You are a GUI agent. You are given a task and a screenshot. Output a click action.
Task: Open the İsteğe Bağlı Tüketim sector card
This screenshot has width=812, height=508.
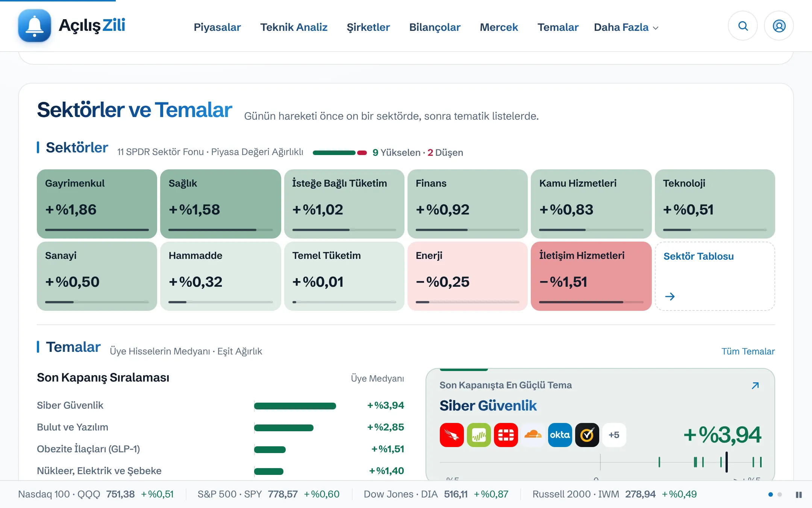[344, 204]
